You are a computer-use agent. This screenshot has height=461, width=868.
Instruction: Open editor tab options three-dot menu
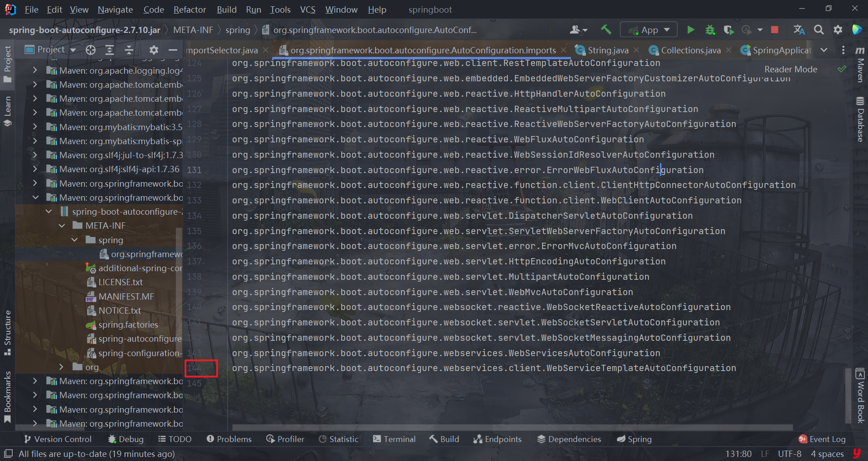843,50
